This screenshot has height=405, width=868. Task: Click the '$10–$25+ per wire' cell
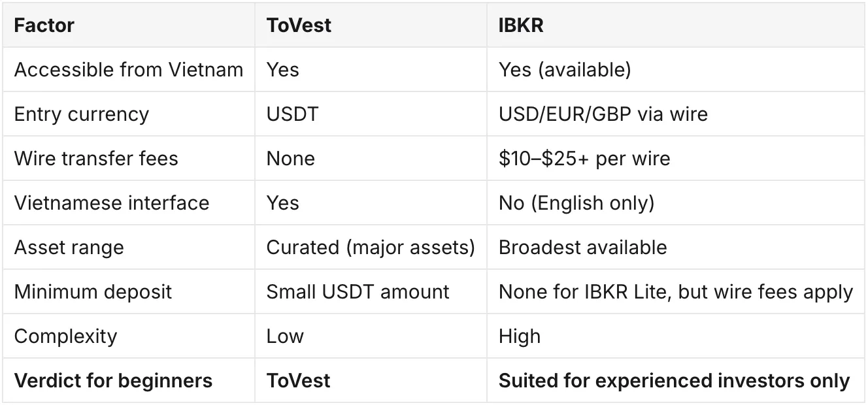coord(584,159)
